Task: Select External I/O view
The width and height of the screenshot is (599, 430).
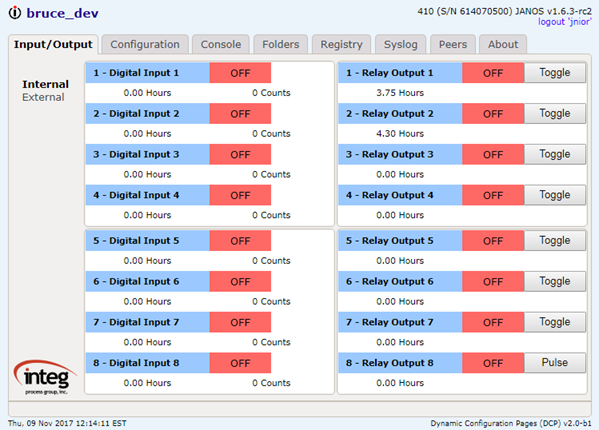Action: point(43,97)
